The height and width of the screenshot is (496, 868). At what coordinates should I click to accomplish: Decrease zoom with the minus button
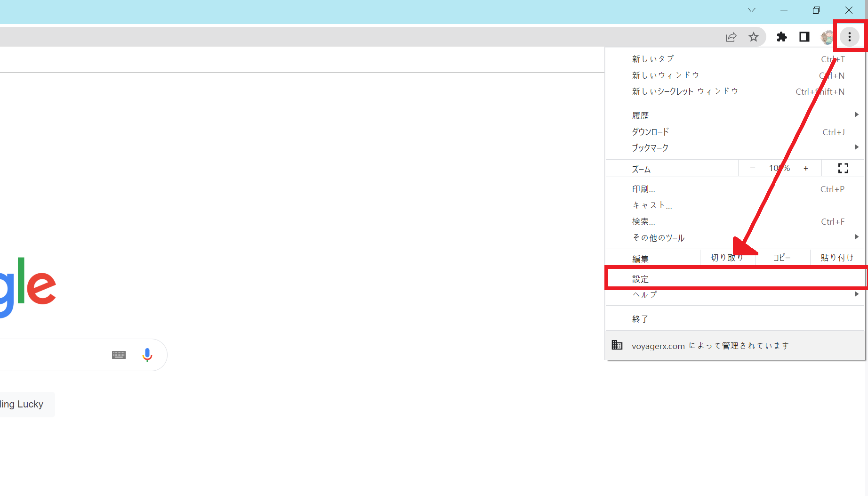(753, 168)
